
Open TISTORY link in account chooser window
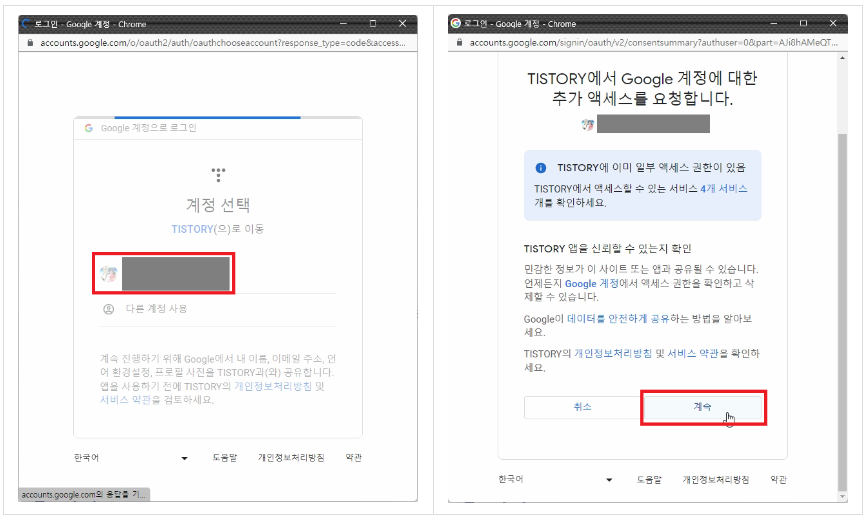click(192, 229)
